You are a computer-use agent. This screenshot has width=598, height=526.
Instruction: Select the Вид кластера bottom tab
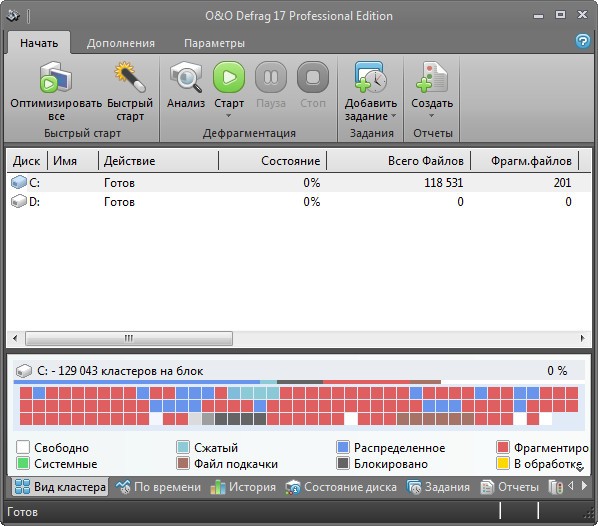coord(60,487)
